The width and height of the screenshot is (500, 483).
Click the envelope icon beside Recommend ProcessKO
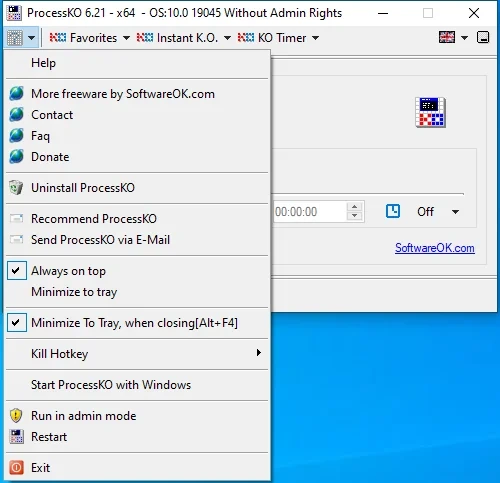click(x=16, y=219)
